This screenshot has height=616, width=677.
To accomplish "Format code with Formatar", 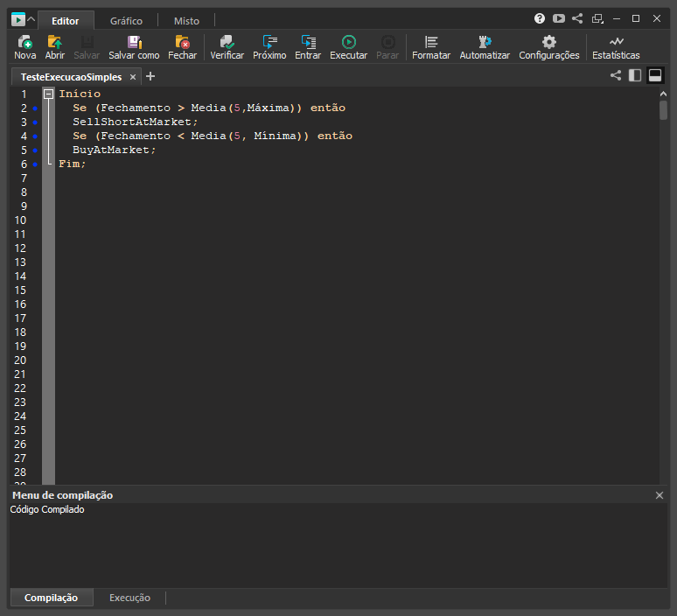I will pyautogui.click(x=431, y=47).
